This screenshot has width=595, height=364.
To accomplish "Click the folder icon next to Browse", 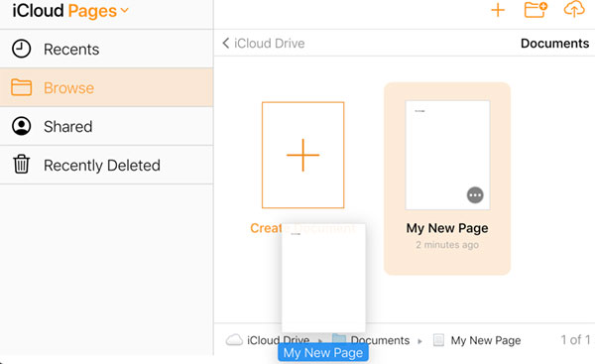I will pyautogui.click(x=21, y=87).
